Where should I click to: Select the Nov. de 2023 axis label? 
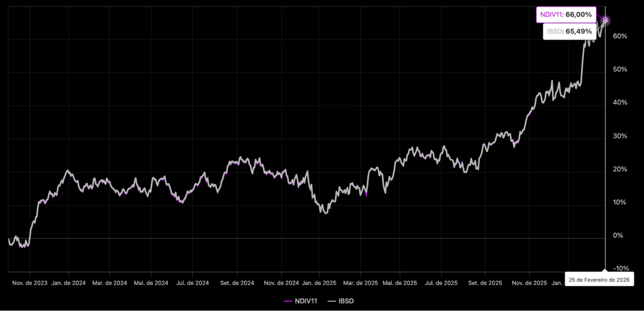30,283
